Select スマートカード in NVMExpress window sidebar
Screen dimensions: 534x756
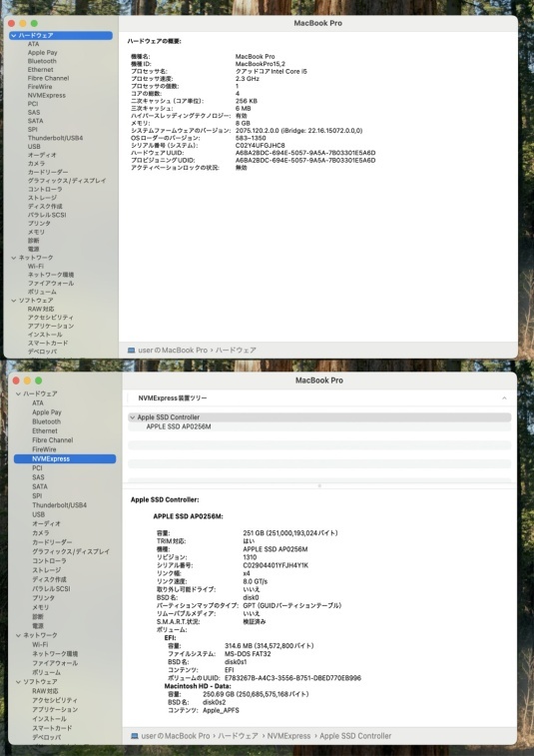[x=52, y=728]
